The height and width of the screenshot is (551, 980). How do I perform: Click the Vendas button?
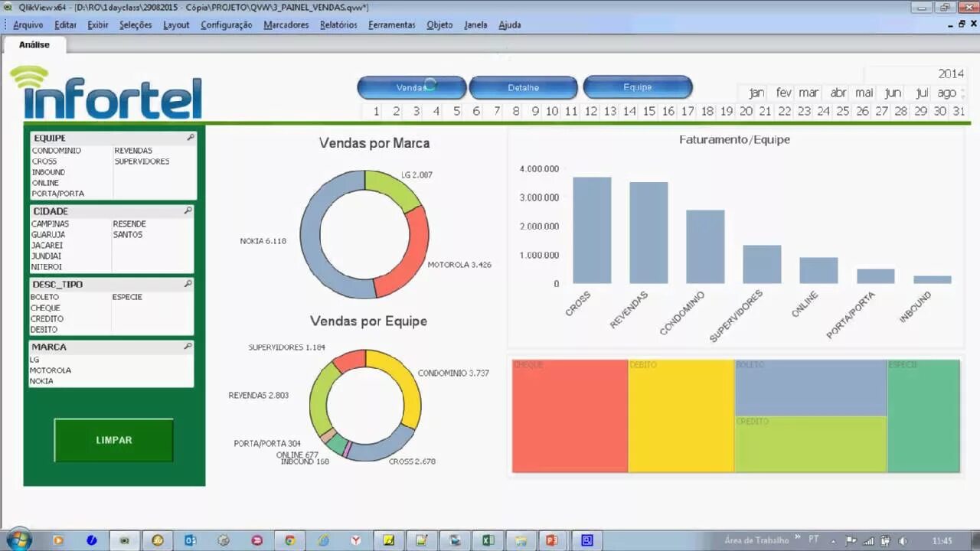412,87
